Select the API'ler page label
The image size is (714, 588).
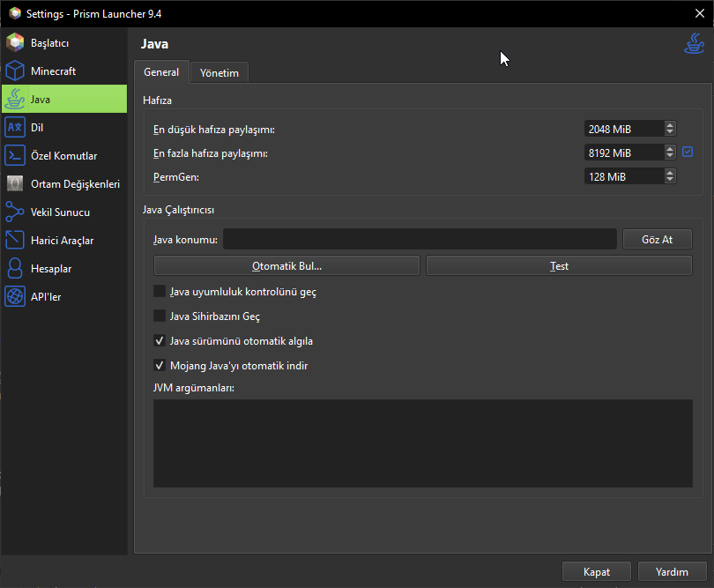click(x=46, y=297)
